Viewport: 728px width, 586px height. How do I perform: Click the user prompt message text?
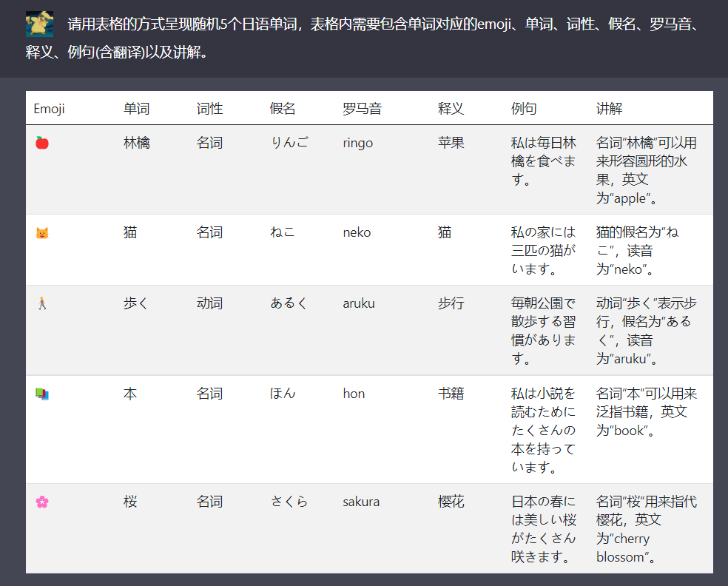362,38
